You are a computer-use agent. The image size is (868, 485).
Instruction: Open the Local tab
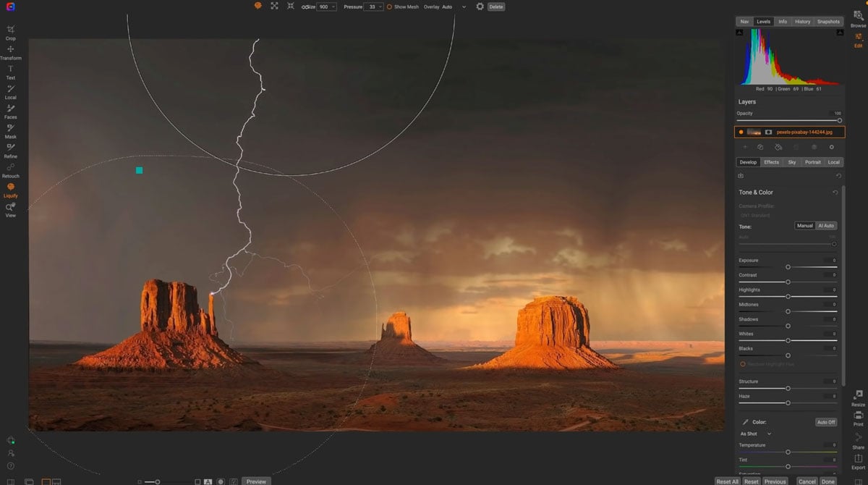click(x=834, y=162)
